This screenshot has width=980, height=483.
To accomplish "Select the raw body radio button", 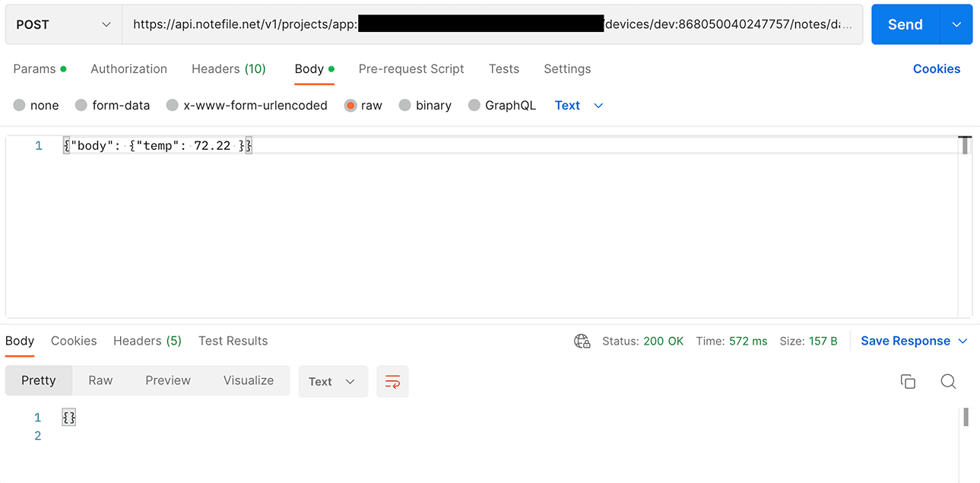I will [x=350, y=105].
